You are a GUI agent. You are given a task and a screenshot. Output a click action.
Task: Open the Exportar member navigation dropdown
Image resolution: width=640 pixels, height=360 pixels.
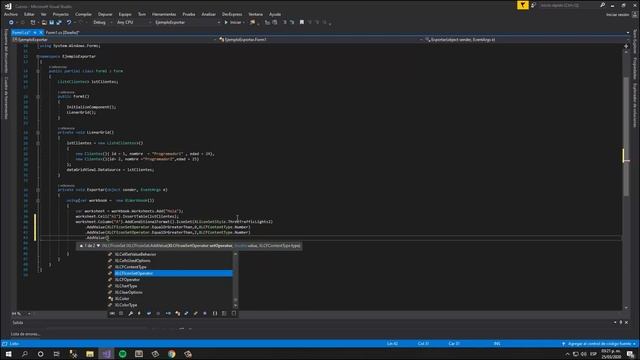(x=524, y=40)
